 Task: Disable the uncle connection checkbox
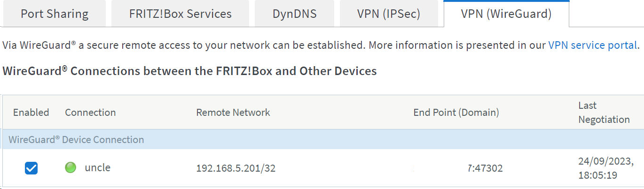pyautogui.click(x=31, y=168)
